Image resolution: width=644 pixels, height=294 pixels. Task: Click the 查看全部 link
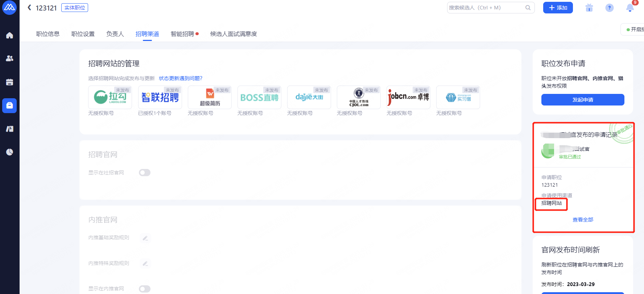coord(583,220)
